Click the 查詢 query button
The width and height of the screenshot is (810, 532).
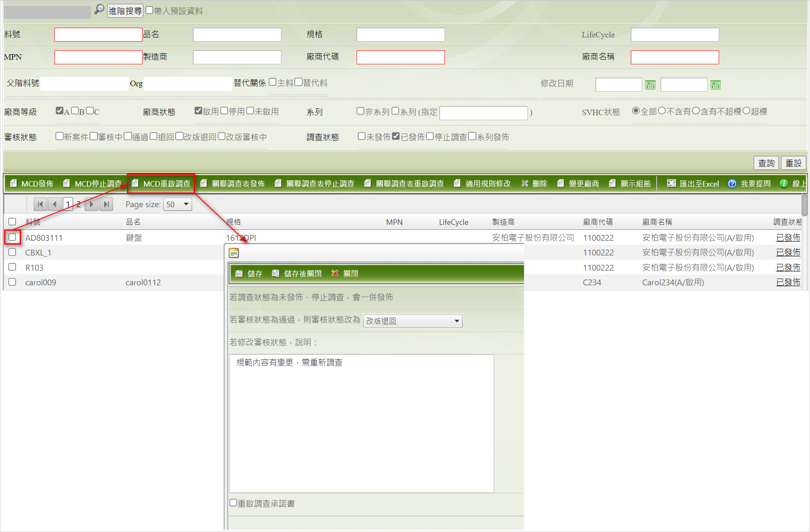tap(766, 163)
